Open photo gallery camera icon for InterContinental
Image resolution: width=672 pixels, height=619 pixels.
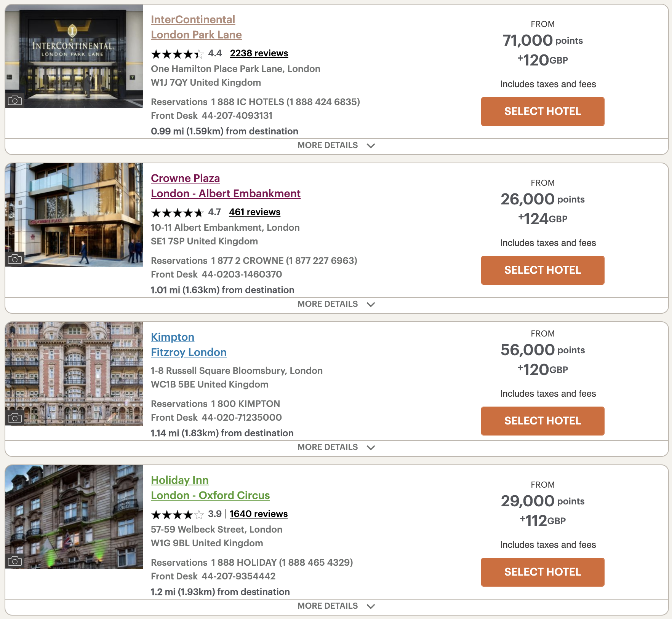click(15, 101)
